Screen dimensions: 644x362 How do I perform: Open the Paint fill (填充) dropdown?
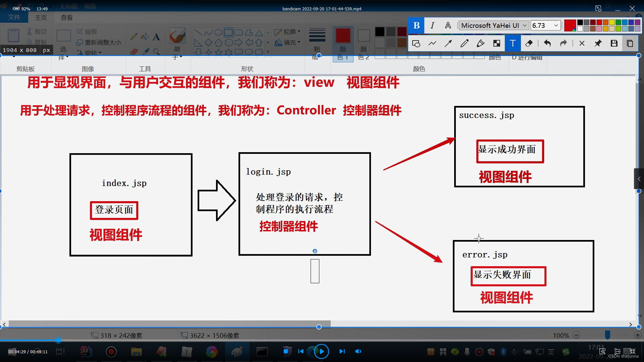[287, 43]
